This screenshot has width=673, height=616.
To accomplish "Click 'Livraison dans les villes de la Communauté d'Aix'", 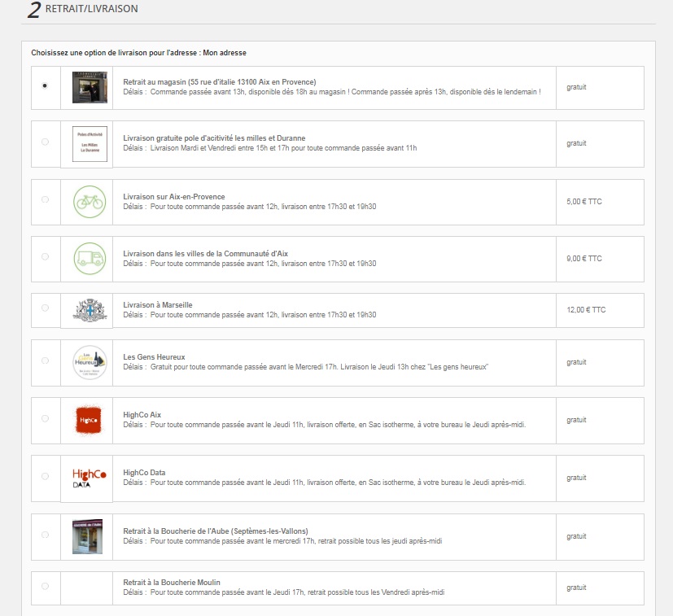I will [205, 254].
